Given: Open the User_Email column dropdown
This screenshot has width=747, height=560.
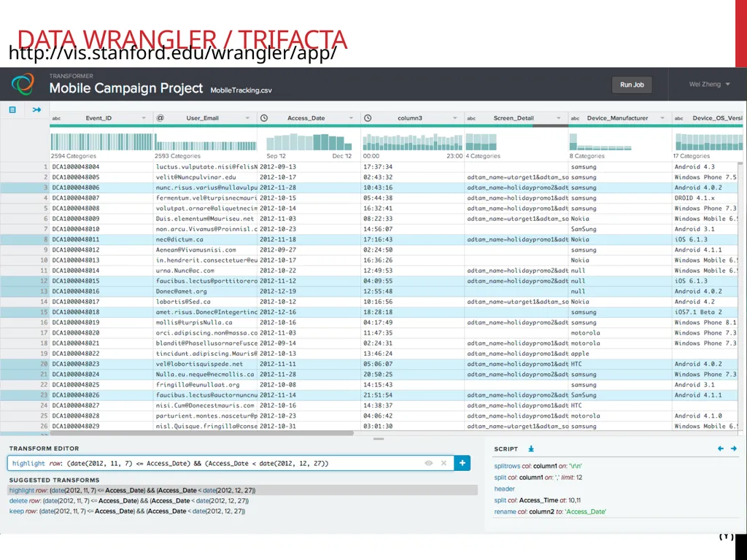Looking at the screenshot, I should point(247,118).
